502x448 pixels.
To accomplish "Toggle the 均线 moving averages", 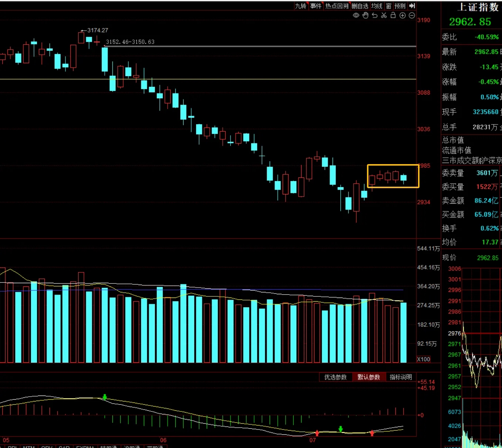I will (x=377, y=6).
